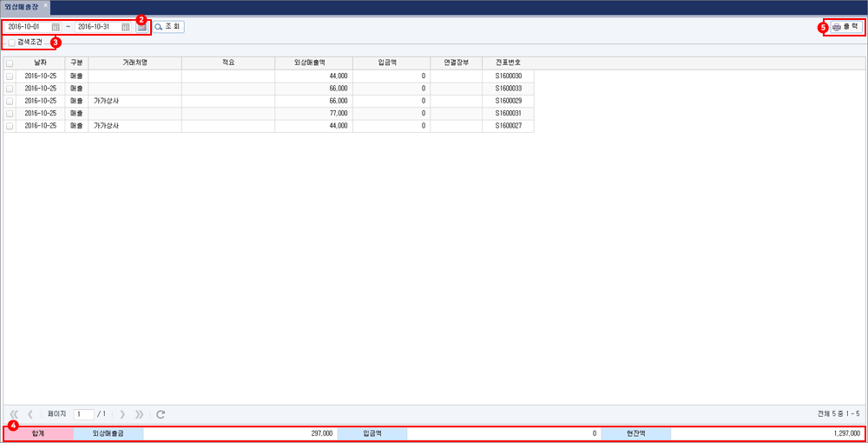The height and width of the screenshot is (443, 868).
Task: Toggle the 검색조건 checkbox
Action: [x=11, y=42]
